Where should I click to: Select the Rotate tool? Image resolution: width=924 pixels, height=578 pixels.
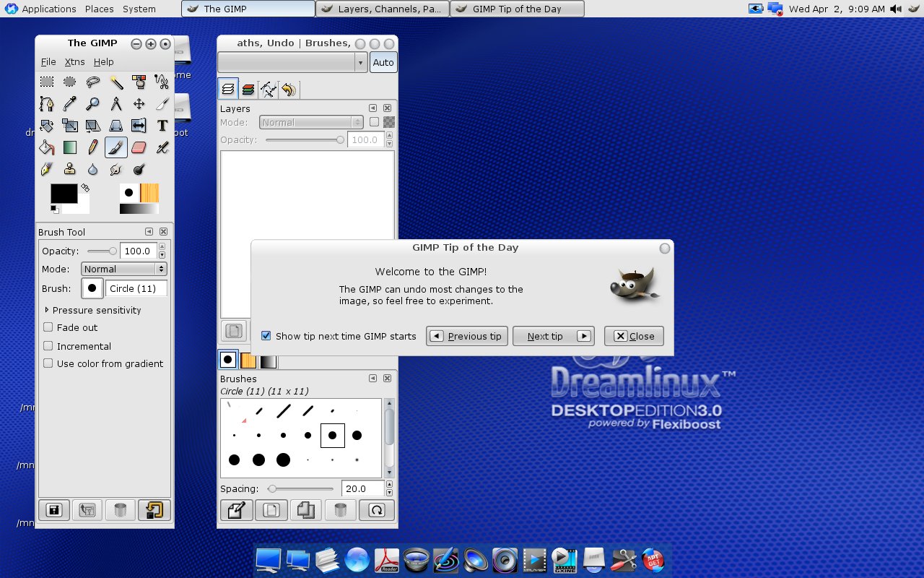(x=47, y=126)
